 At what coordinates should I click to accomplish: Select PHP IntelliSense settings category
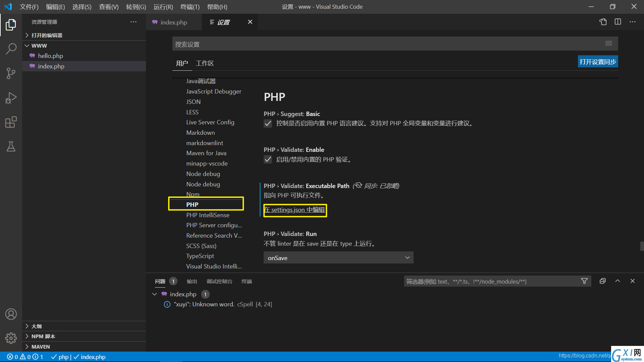(208, 215)
